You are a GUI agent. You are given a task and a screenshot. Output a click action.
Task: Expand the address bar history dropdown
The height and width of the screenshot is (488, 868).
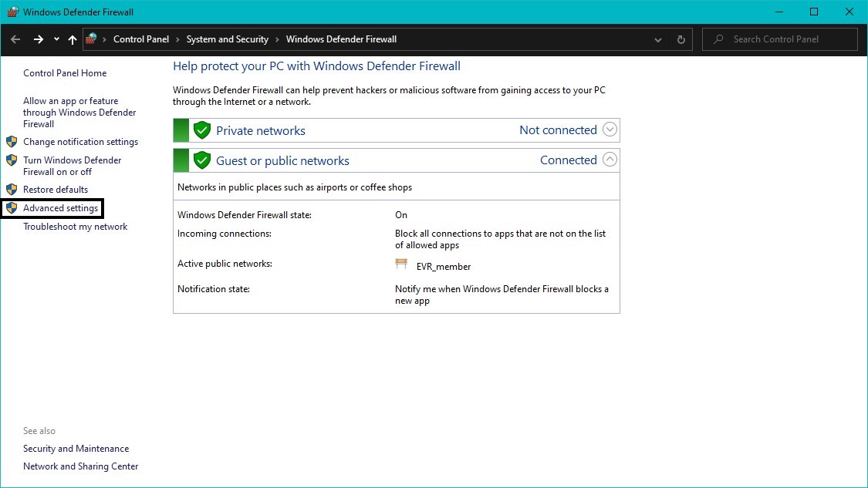(x=657, y=40)
